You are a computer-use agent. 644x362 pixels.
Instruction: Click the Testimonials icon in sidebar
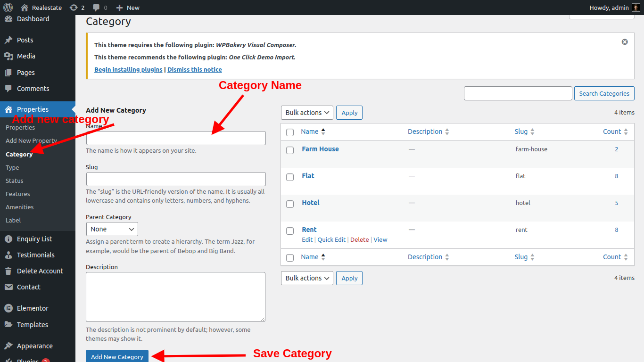coord(8,255)
